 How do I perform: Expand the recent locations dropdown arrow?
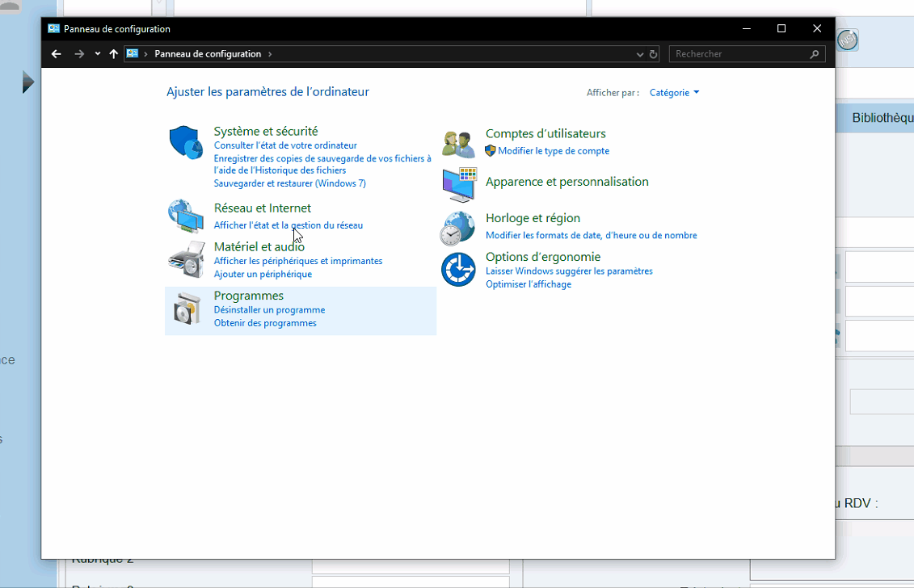coord(97,54)
